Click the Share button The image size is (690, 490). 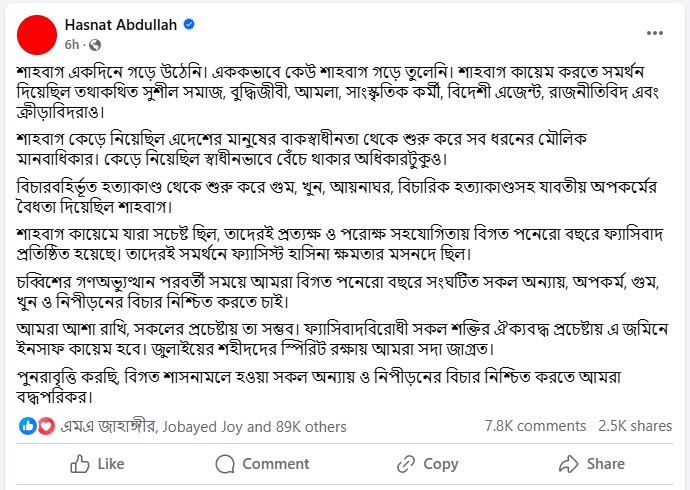[592, 464]
